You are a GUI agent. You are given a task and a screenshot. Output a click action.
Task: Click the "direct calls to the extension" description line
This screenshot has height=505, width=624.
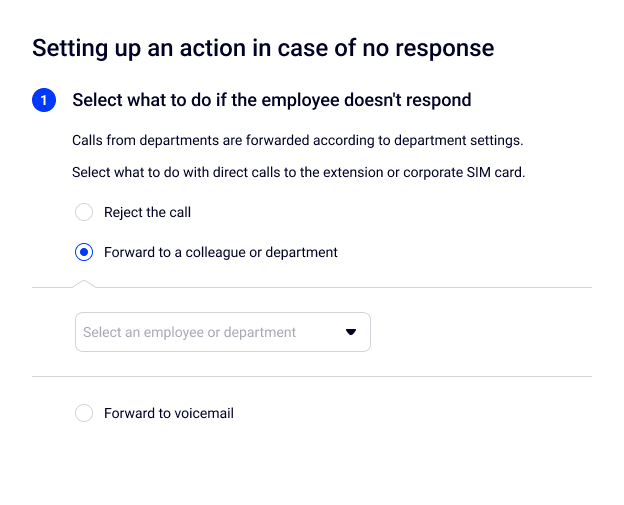coord(298,172)
